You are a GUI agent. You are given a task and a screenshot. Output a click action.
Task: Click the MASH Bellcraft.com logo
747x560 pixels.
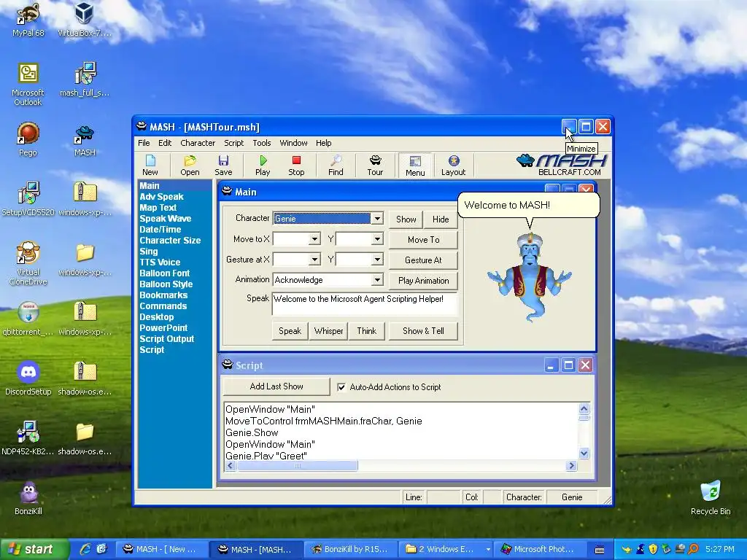tap(561, 165)
